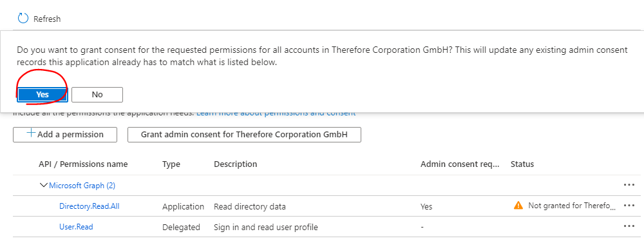Open the Microsoft Graph (2) API link
This screenshot has height=243, width=644.
82,186
